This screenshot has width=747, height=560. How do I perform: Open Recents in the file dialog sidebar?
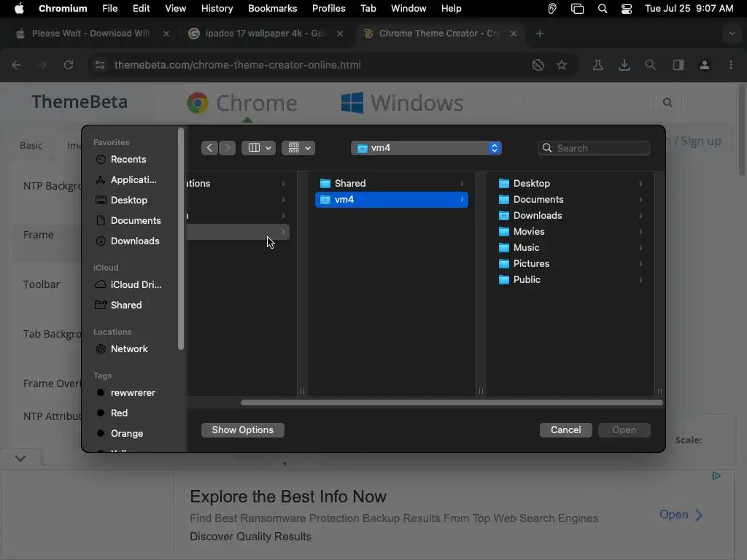(128, 160)
